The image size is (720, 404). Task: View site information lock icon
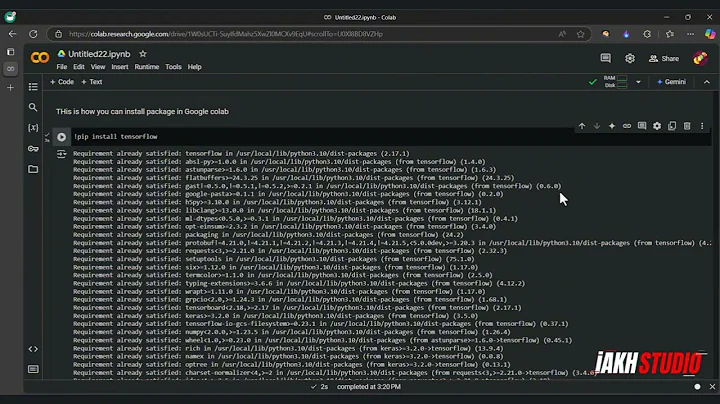coord(58,34)
